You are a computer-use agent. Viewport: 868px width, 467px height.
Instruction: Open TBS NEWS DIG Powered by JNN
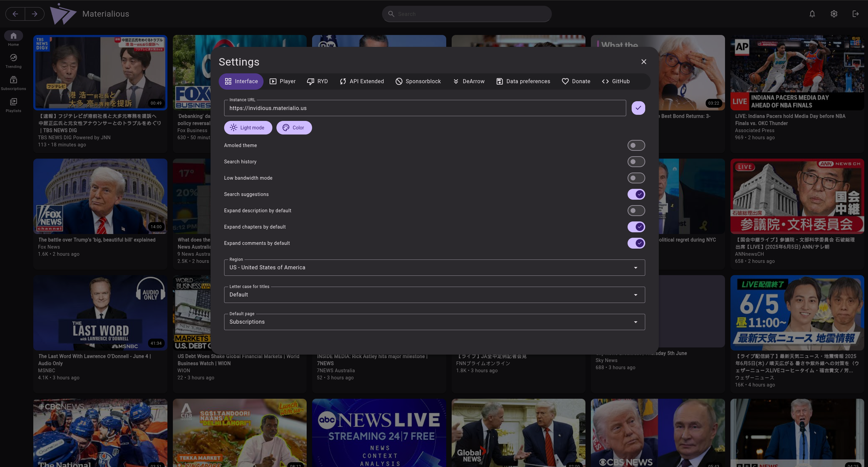[74, 138]
